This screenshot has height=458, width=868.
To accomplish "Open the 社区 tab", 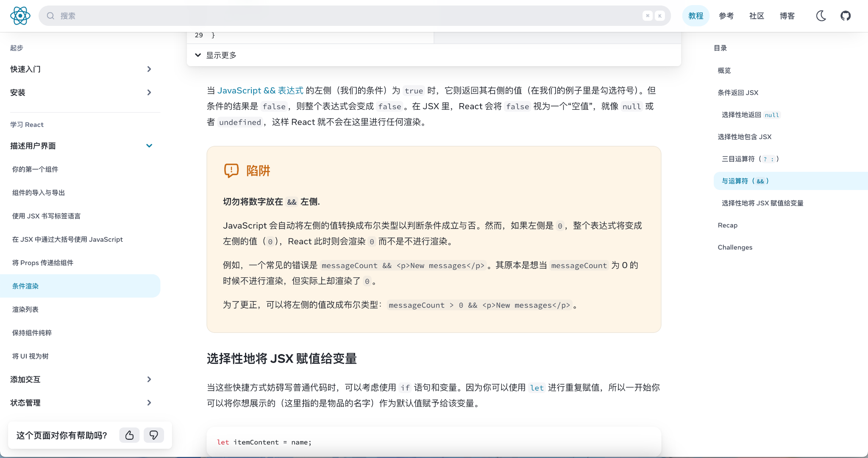I will pos(756,16).
